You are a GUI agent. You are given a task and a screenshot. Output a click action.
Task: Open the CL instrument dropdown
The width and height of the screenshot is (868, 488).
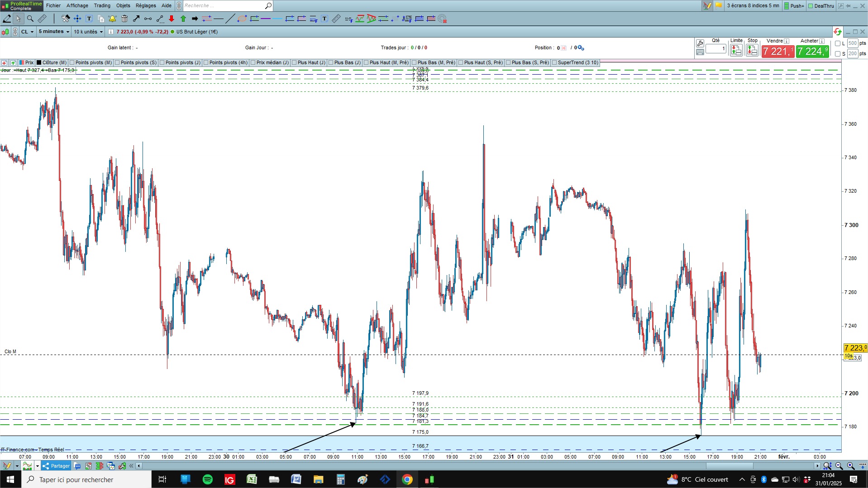(x=27, y=32)
